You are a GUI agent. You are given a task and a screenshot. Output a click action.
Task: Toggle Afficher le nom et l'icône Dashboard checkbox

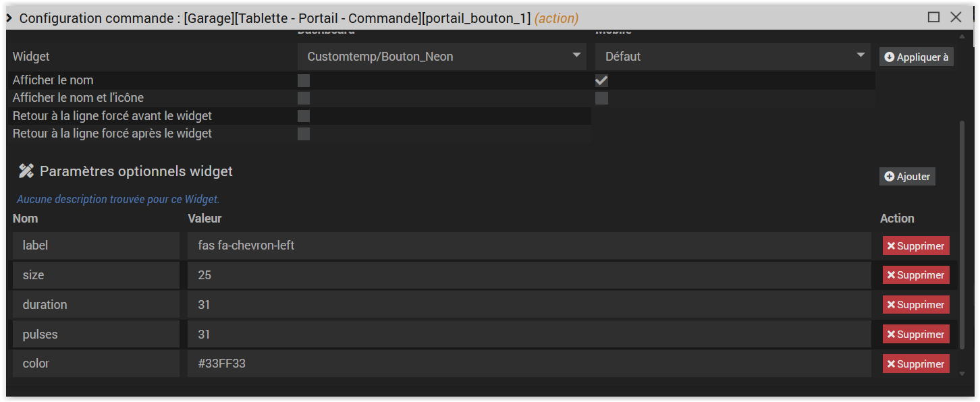(x=304, y=98)
